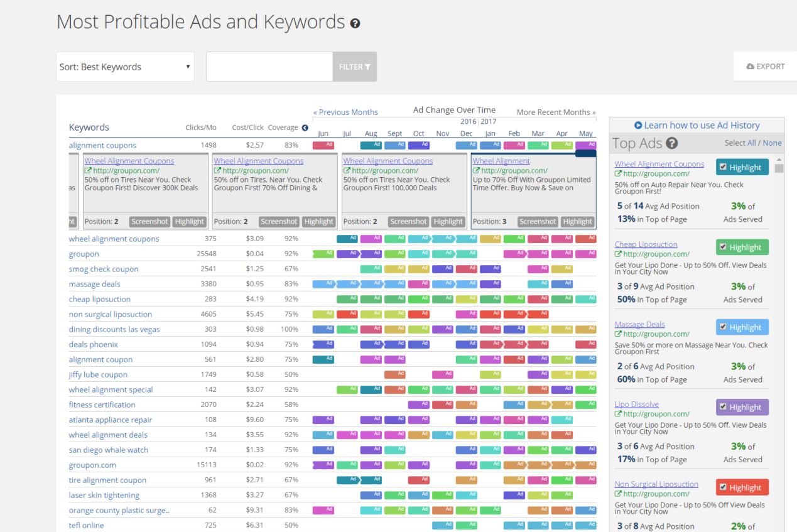Click Wheel Alignment Coupons title in Top Ads
Image resolution: width=797 pixels, height=532 pixels.
[659, 164]
